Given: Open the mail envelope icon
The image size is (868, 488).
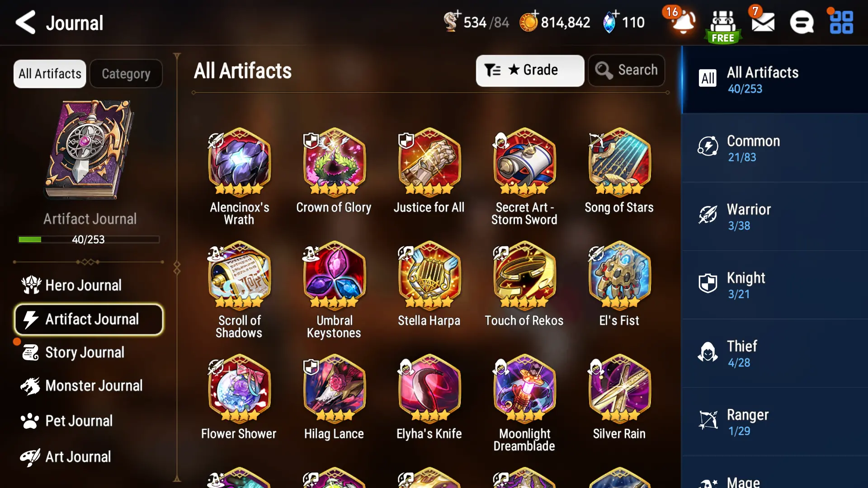Looking at the screenshot, I should (x=763, y=23).
